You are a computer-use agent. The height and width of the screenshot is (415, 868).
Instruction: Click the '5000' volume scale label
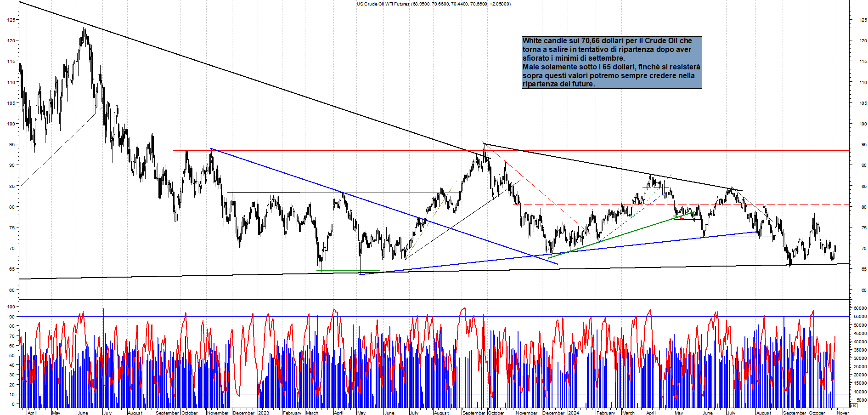[861, 400]
